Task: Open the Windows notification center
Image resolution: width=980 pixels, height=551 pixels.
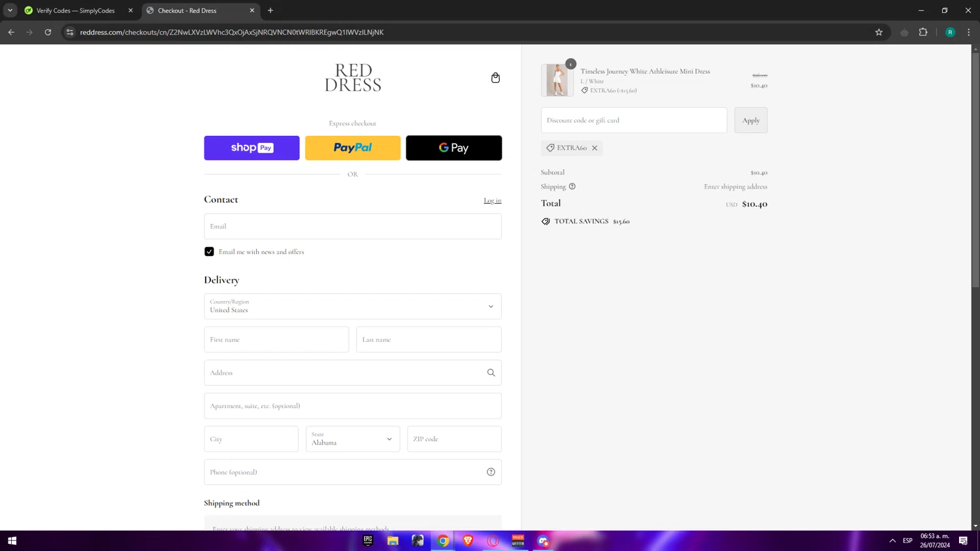Action: pos(963,541)
